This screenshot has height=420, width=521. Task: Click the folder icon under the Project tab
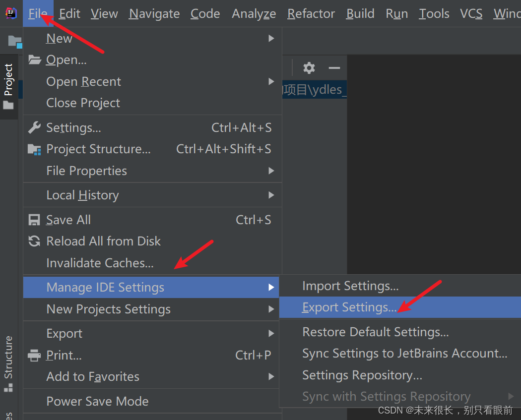[x=8, y=105]
